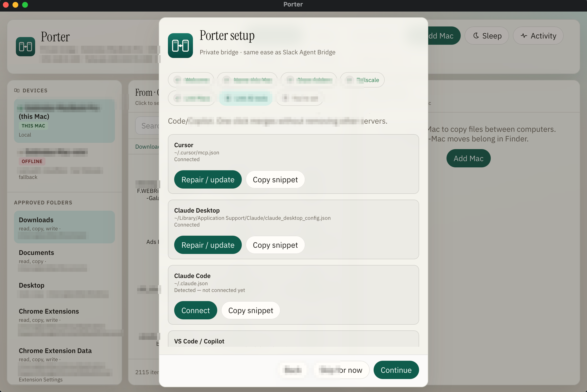
Task: Click the macOS yellow minimize window button
Action: click(x=15, y=5)
